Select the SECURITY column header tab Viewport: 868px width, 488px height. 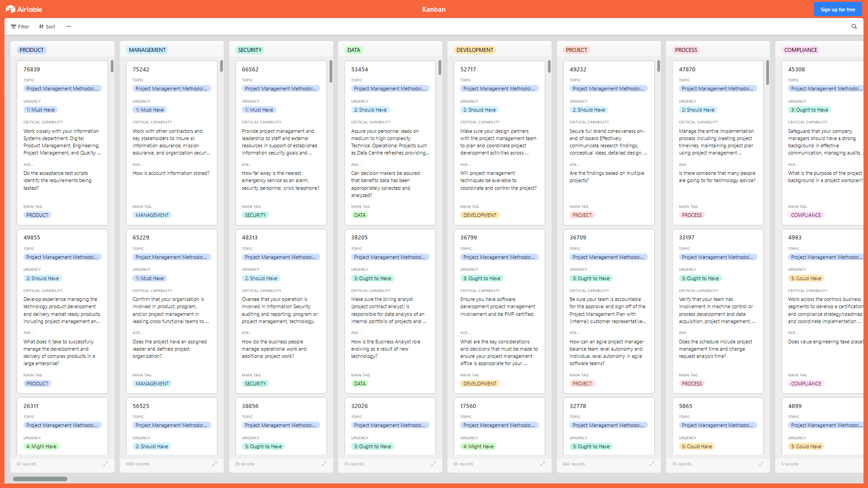[x=250, y=49]
